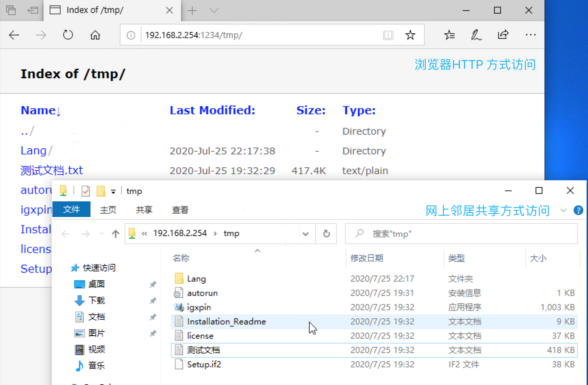The width and height of the screenshot is (588, 385).
Task: Go to browser home page icon
Action: coord(95,35)
